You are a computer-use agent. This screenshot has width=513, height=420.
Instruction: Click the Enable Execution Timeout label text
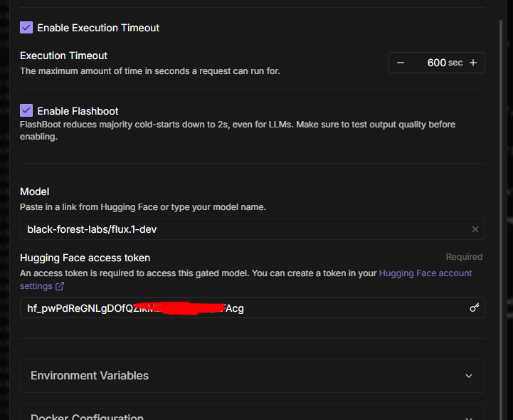click(98, 28)
